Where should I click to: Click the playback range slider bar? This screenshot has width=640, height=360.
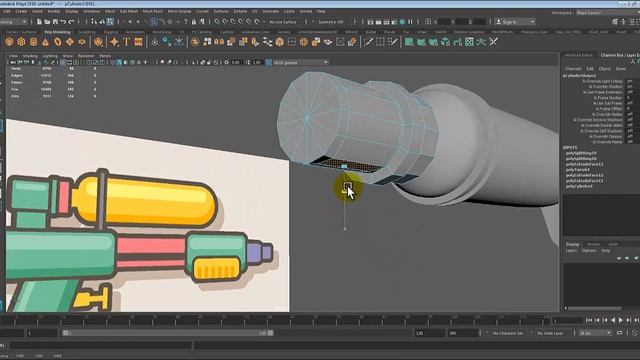click(168, 333)
